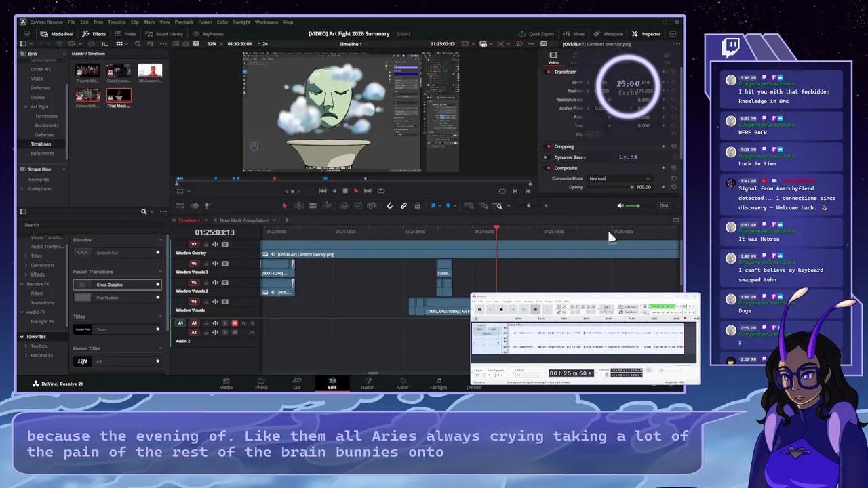
Task: Toggle the Inspector panel
Action: (646, 34)
